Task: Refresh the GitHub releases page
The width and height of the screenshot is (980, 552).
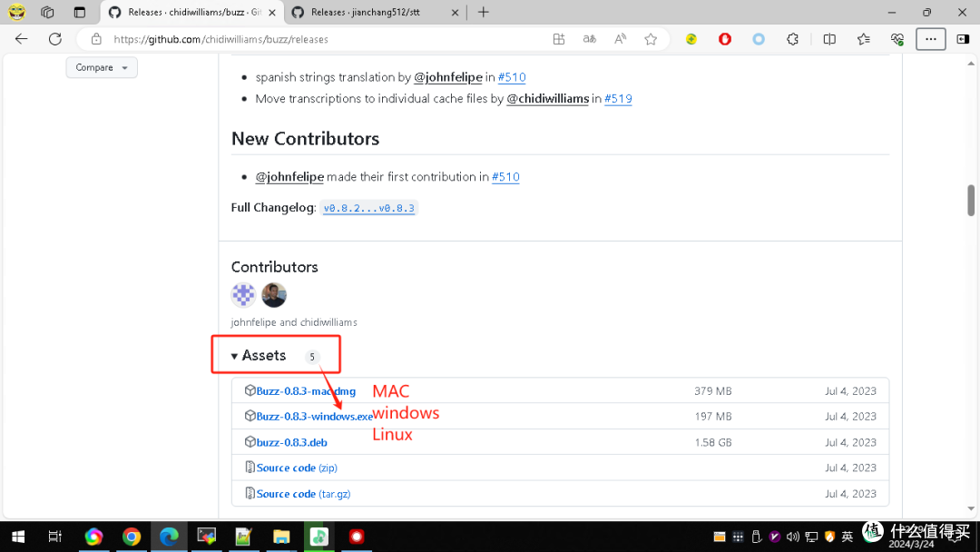Action: (x=55, y=39)
